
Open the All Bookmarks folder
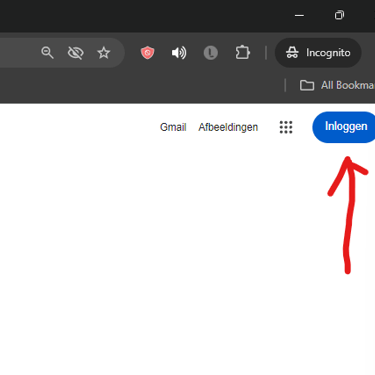[337, 85]
